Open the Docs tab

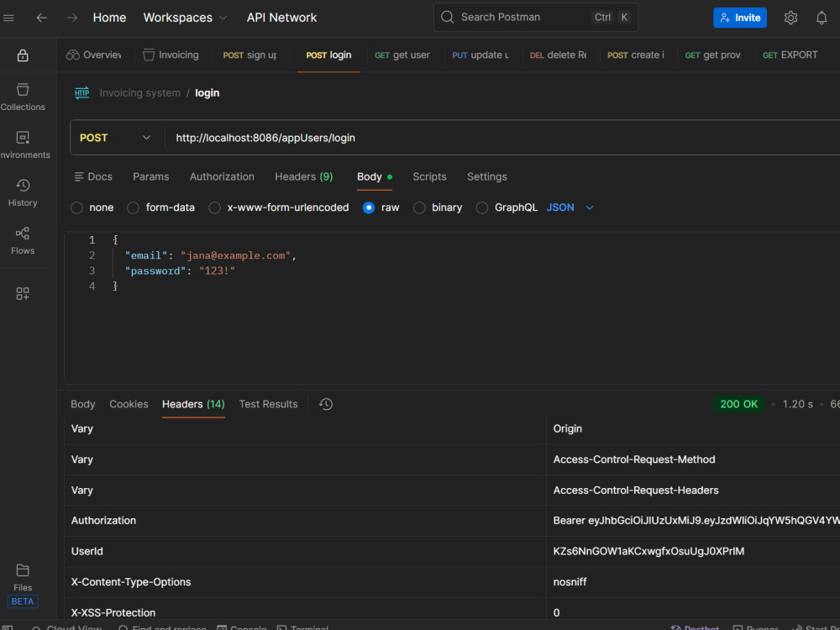click(x=93, y=176)
